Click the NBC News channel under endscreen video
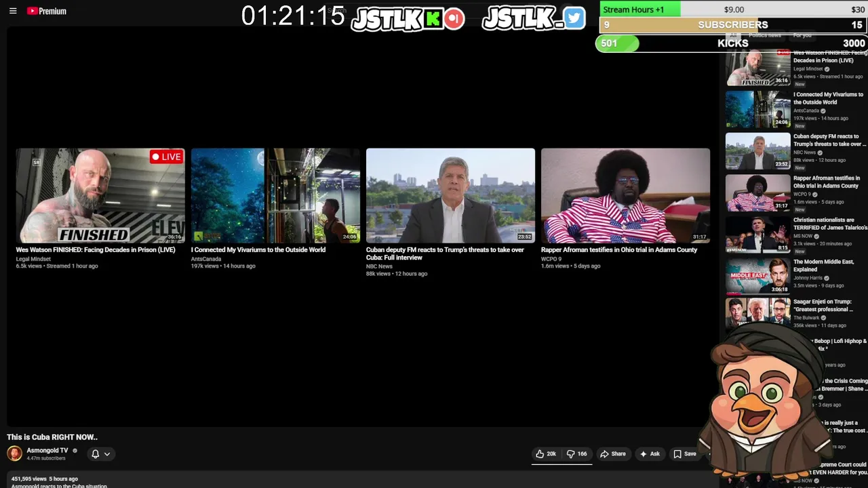 [379, 266]
